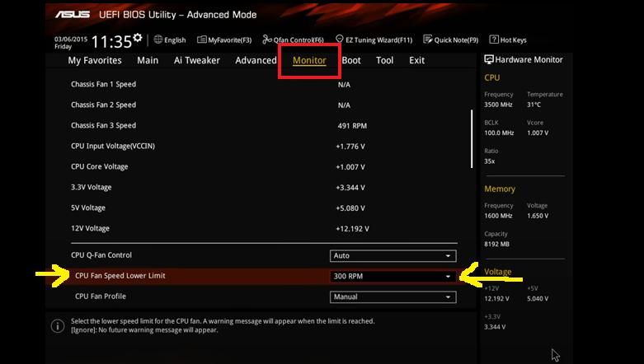This screenshot has height=364, width=644.
Task: Click the 35x Ratio value
Action: [489, 161]
